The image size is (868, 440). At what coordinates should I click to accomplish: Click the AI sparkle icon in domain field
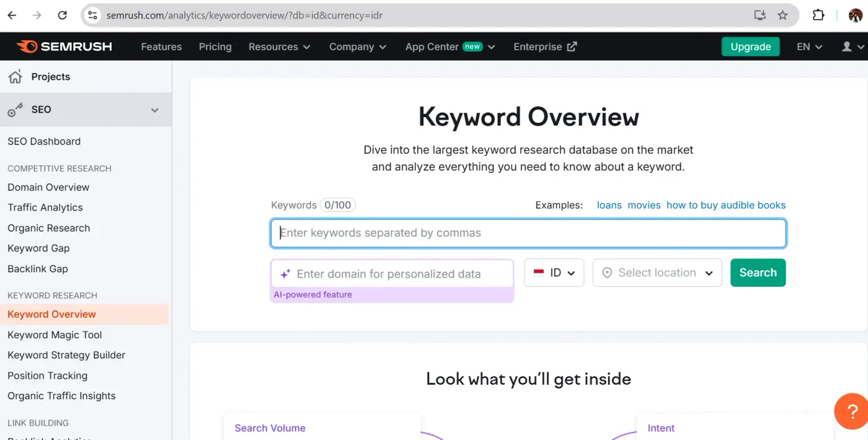point(285,274)
